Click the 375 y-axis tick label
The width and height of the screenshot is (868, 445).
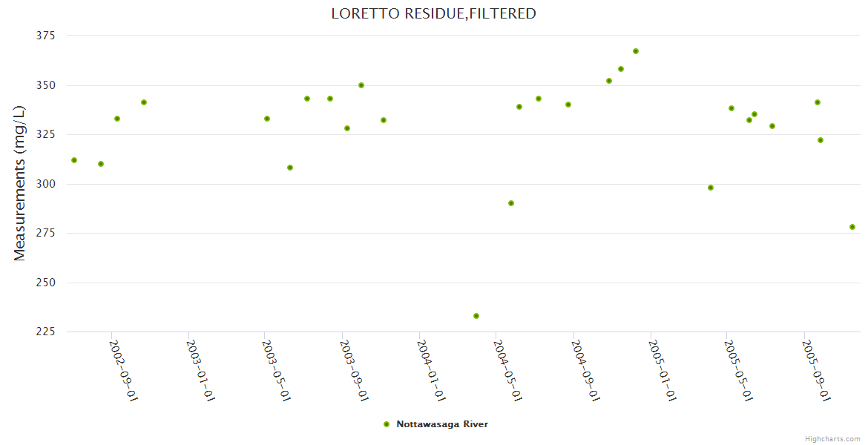click(46, 36)
